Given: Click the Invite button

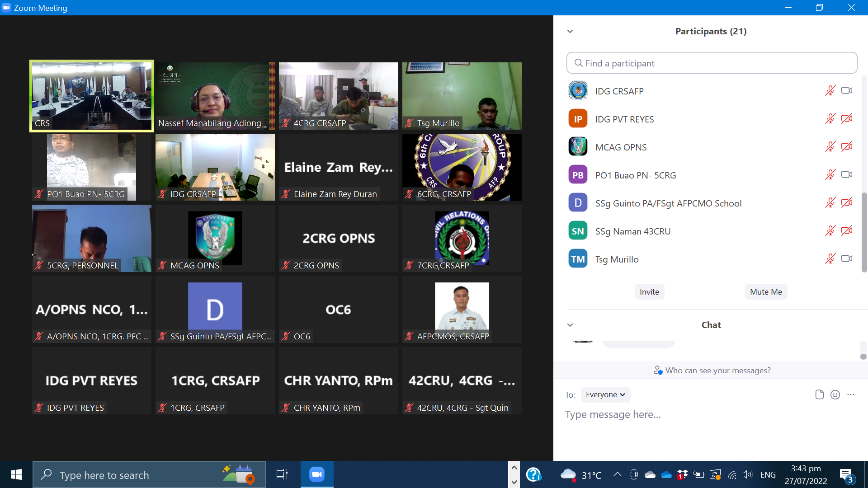Looking at the screenshot, I should [649, 292].
